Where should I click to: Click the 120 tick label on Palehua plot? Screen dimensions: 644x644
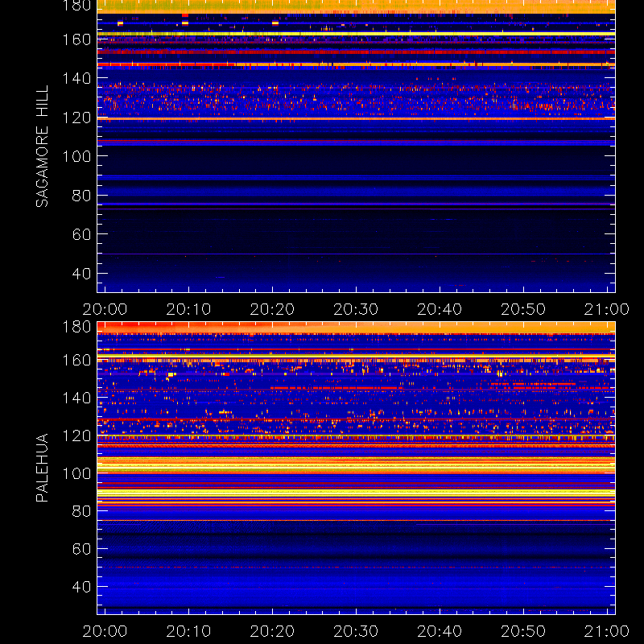[x=76, y=436]
